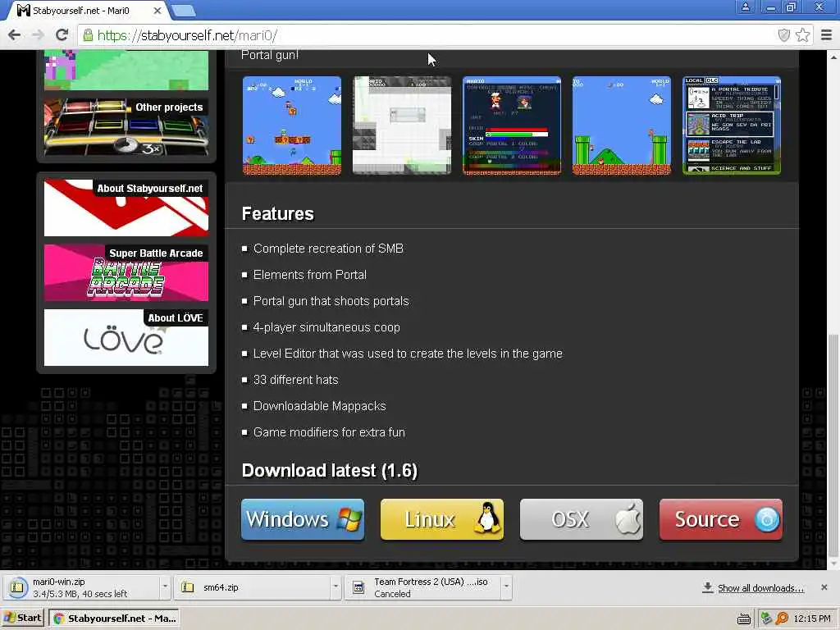Click canceled Team Fortress 2 iso download
Image resolution: width=840 pixels, height=630 pixels.
423,587
